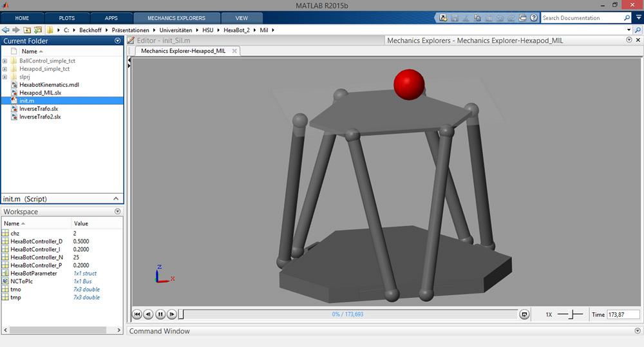Click the Time input field
The height and width of the screenshot is (347, 644).
pos(623,314)
